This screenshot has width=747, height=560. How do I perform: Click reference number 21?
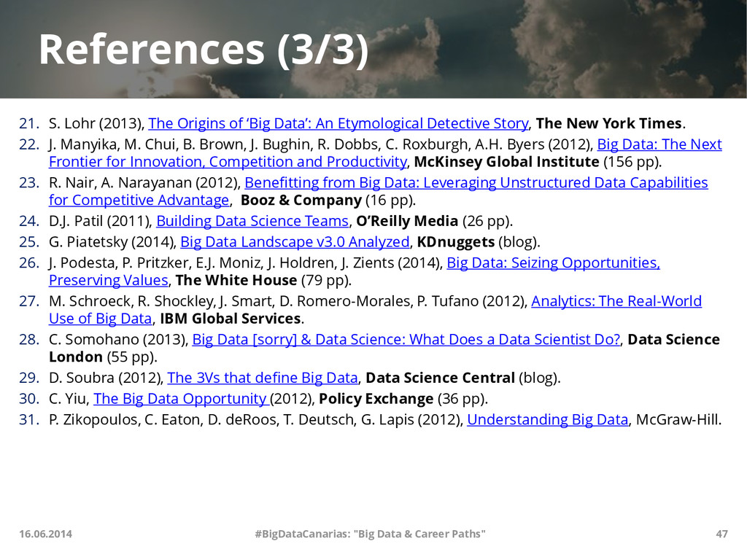(x=28, y=123)
